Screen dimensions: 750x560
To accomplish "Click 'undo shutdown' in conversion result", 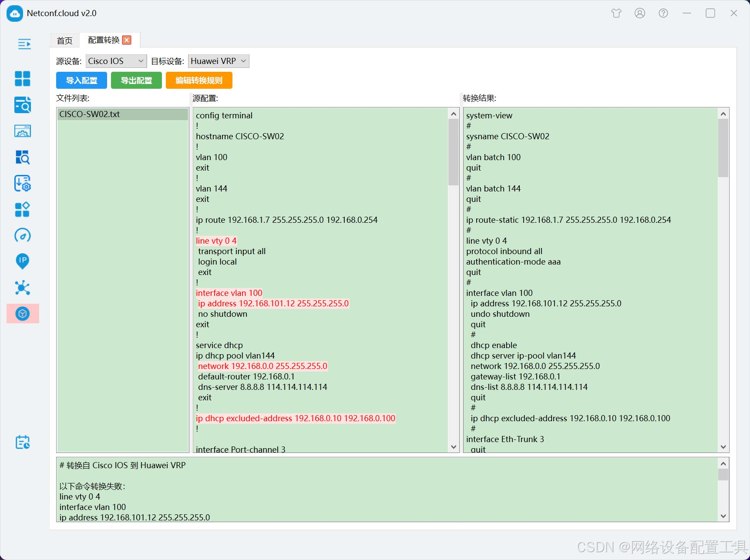I will pos(500,314).
